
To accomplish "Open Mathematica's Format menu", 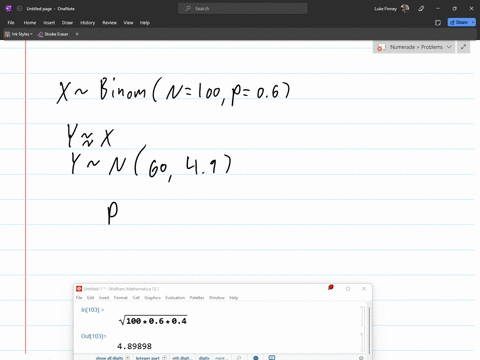I will (121, 298).
